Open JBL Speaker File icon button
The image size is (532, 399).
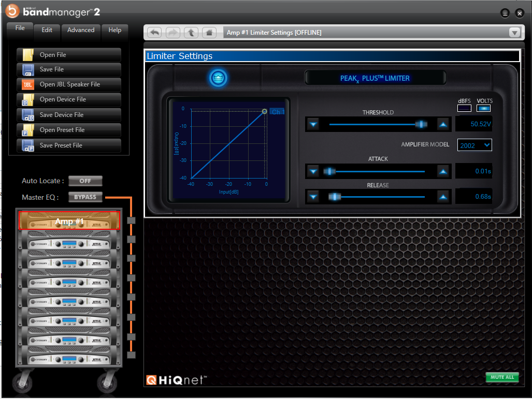(28, 84)
